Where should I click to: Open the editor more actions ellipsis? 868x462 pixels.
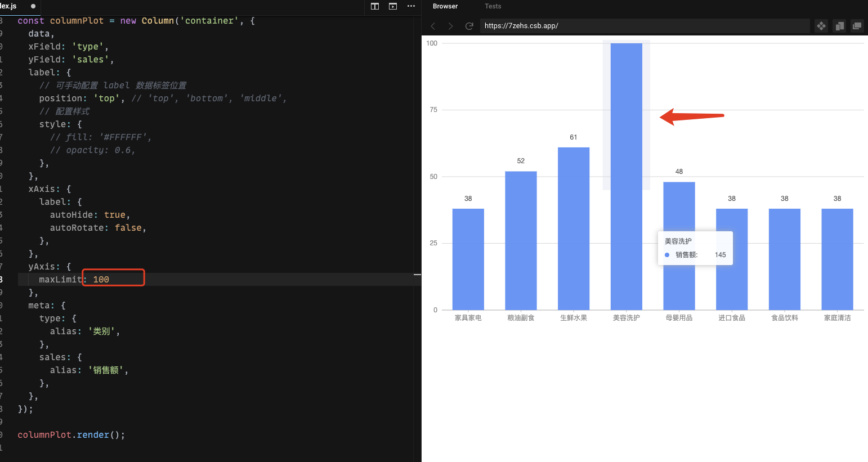coord(411,6)
